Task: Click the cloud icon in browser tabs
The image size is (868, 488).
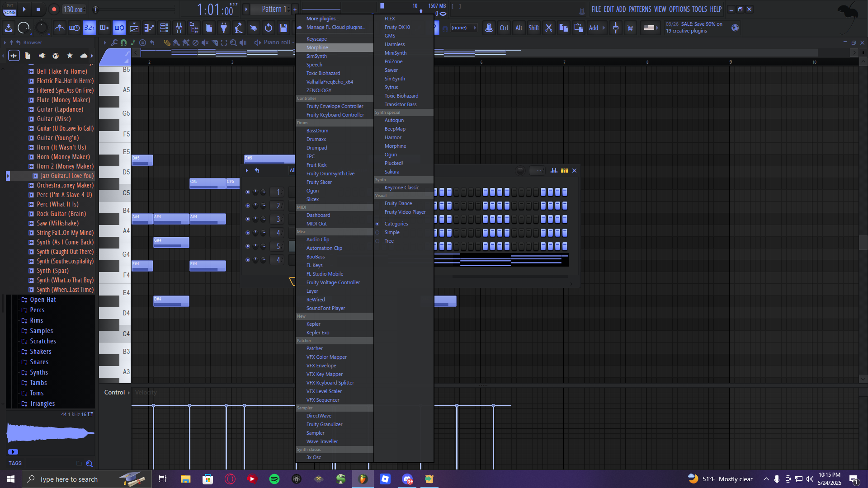Action: tap(84, 56)
